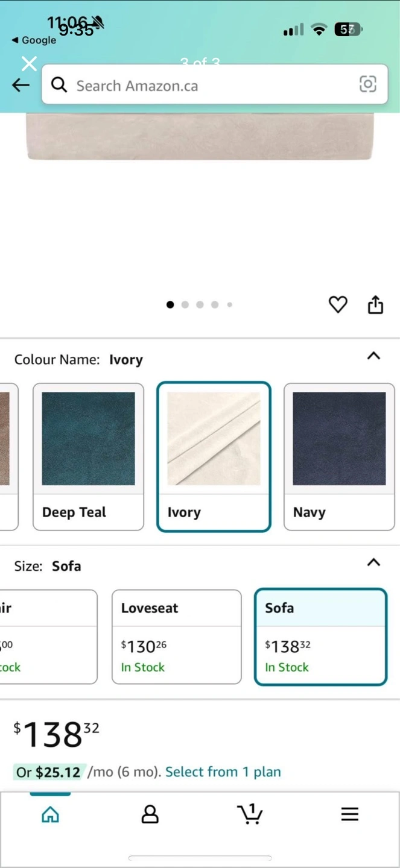Close the image viewer with X
This screenshot has height=868, width=400.
pyautogui.click(x=29, y=63)
